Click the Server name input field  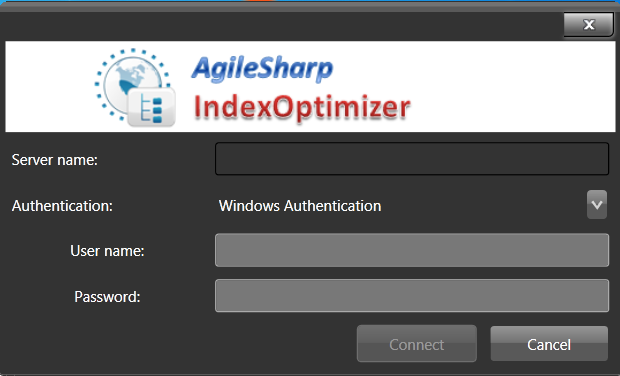click(412, 159)
